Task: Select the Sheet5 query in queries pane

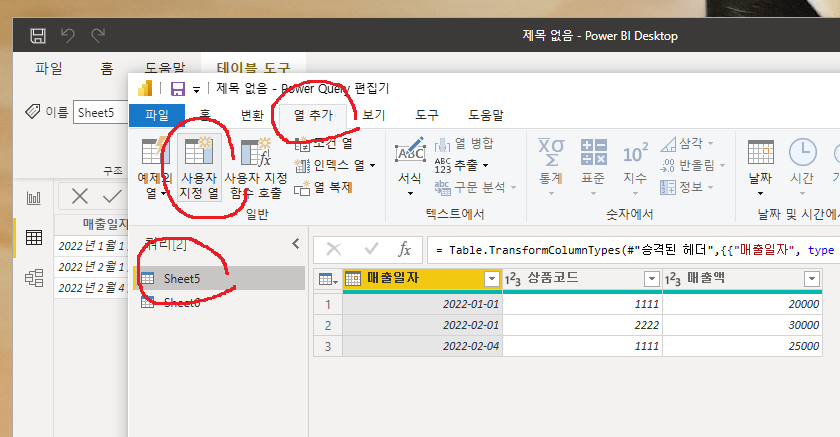Action: [219, 278]
